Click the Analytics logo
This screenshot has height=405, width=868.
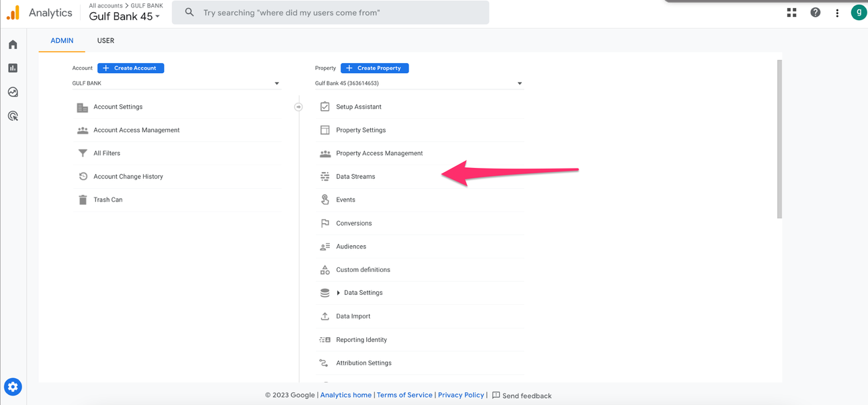pyautogui.click(x=13, y=13)
